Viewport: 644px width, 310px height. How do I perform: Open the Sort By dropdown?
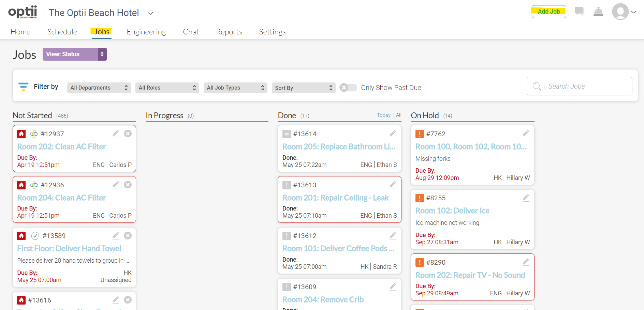304,88
